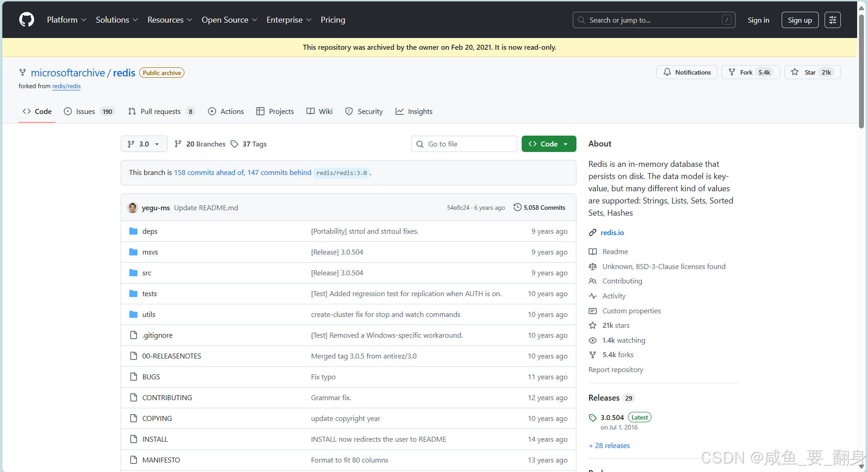The height and width of the screenshot is (472, 868).
Task: View the 20 Branches link
Action: (x=200, y=144)
